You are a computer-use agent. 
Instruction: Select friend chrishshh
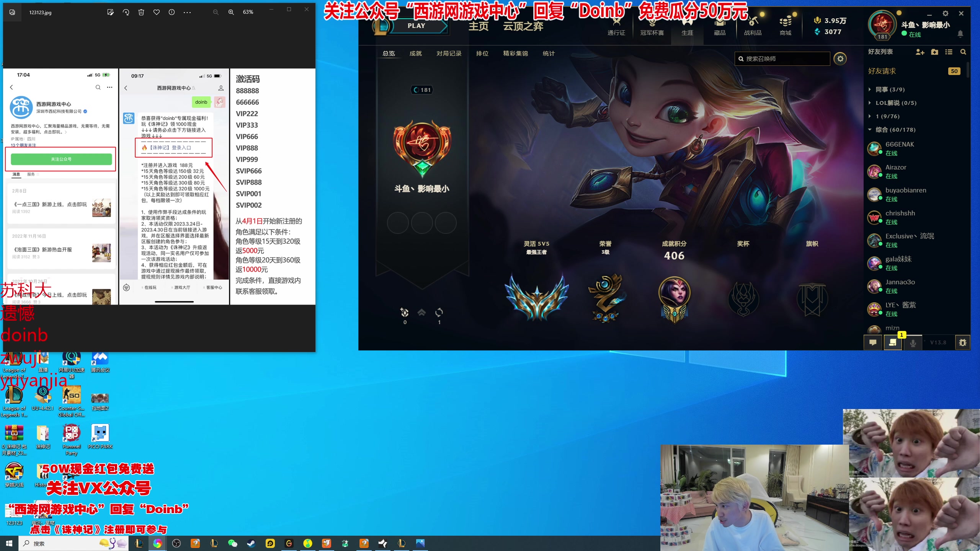(916, 217)
